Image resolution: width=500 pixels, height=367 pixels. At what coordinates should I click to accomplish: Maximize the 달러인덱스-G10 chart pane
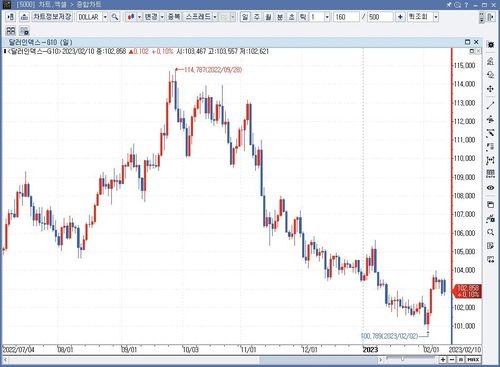click(x=467, y=42)
